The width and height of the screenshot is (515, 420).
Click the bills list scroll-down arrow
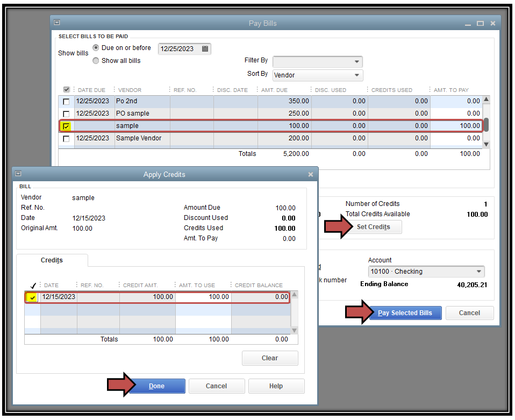[487, 144]
